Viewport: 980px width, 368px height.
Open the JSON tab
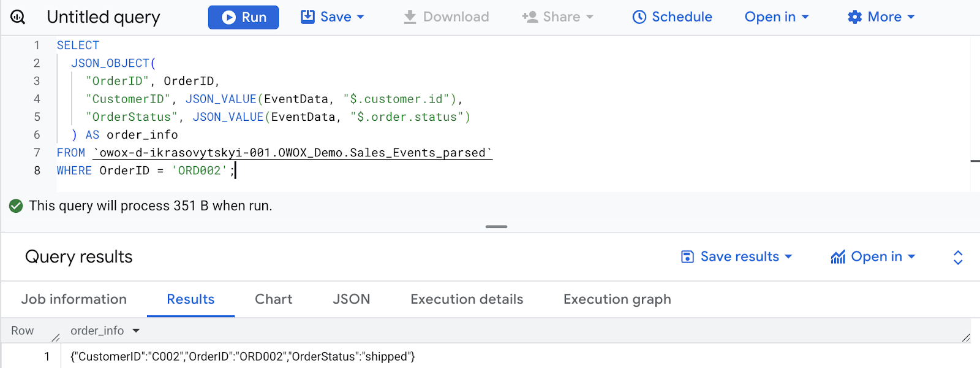tap(351, 299)
